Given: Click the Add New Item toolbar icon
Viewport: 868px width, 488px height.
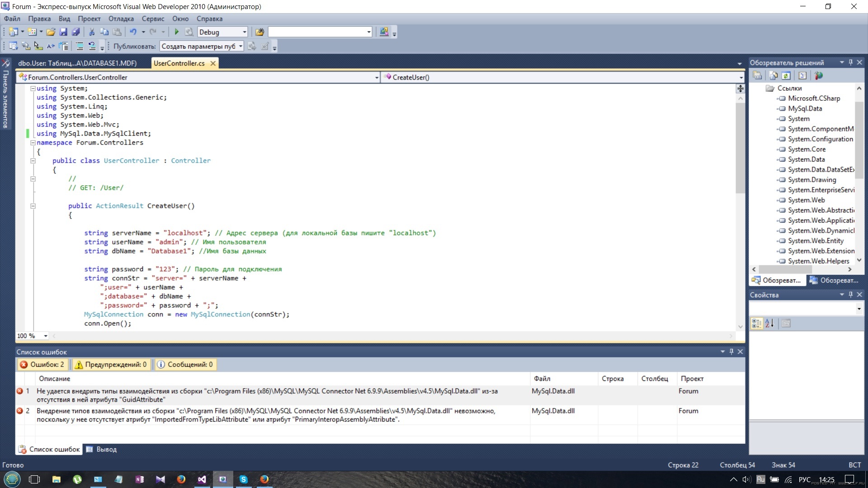Looking at the screenshot, I should pos(32,32).
